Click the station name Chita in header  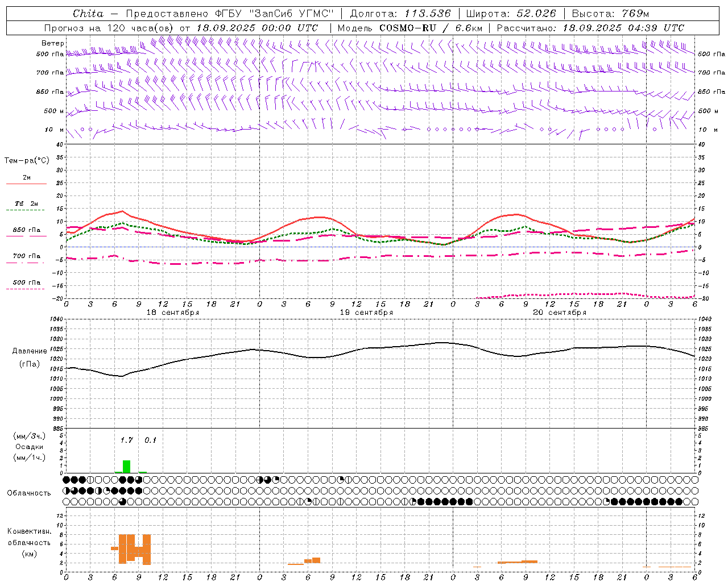(x=88, y=14)
